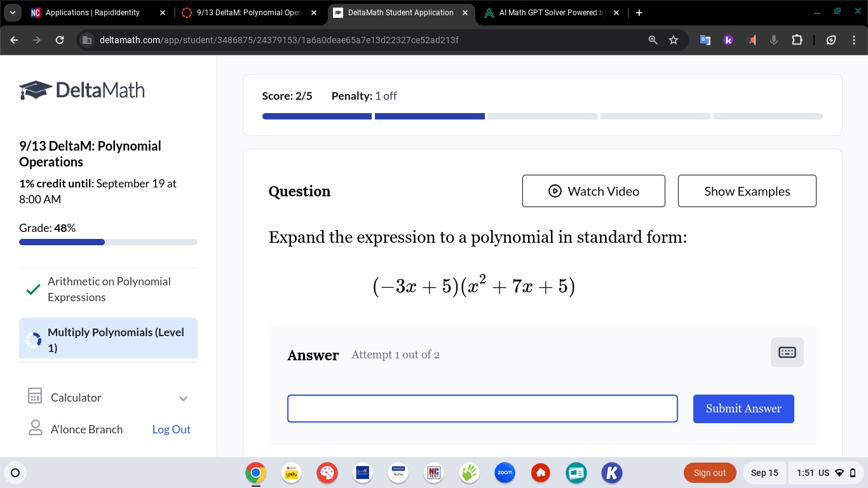Click the answer input field
Image resolution: width=868 pixels, height=488 pixels.
[482, 409]
